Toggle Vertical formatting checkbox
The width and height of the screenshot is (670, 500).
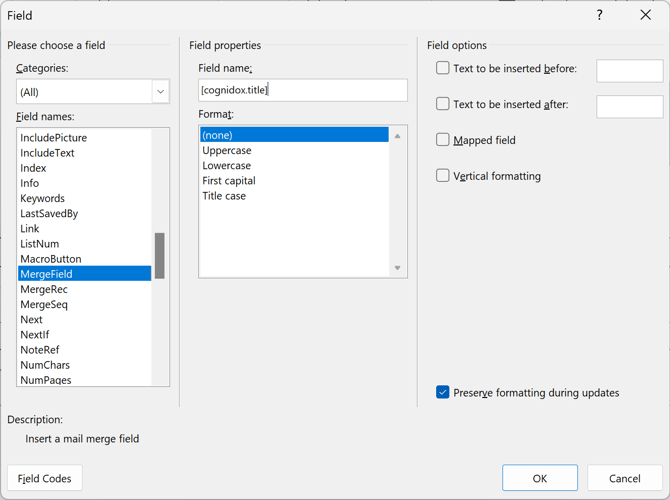click(443, 176)
